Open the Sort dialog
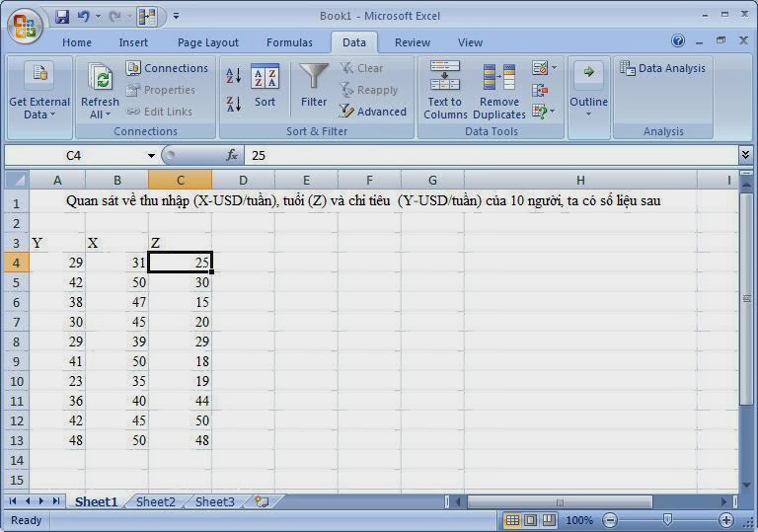 [265, 86]
